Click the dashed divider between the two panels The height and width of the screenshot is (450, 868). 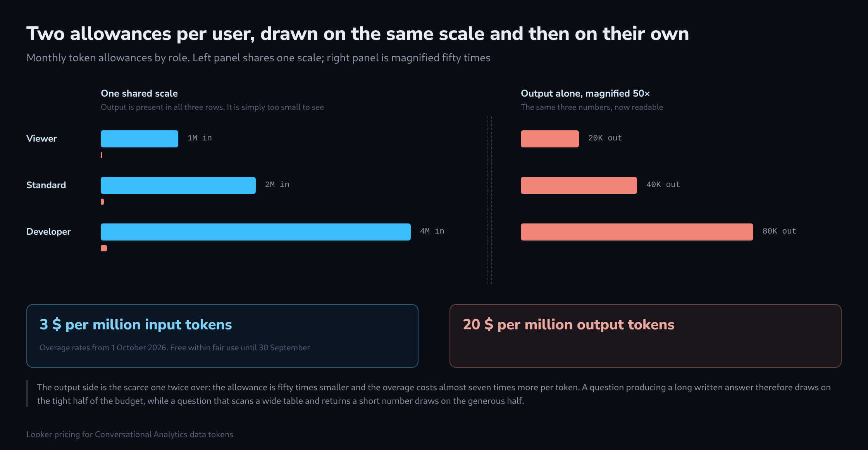point(489,200)
